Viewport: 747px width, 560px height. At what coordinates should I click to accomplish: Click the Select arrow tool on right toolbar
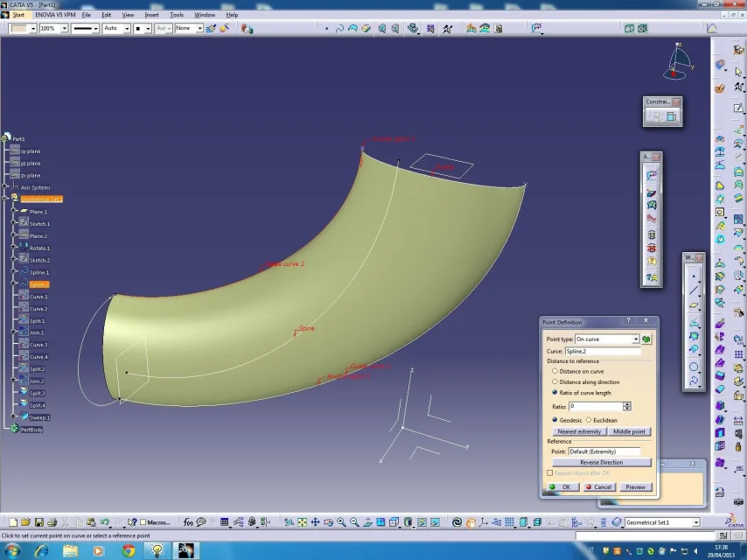click(x=738, y=72)
